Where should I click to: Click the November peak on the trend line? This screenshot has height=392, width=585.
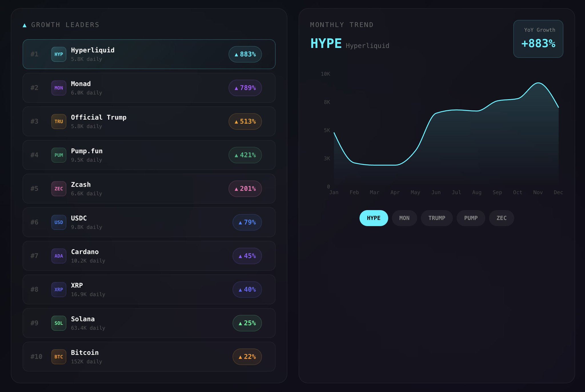click(x=538, y=83)
